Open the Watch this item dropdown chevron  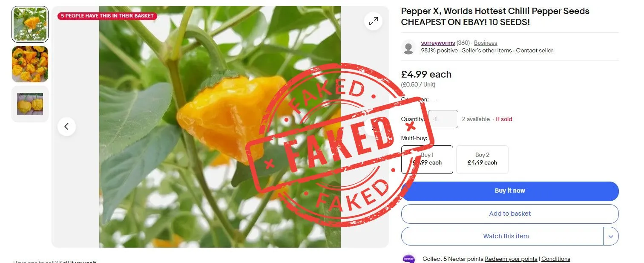point(611,236)
